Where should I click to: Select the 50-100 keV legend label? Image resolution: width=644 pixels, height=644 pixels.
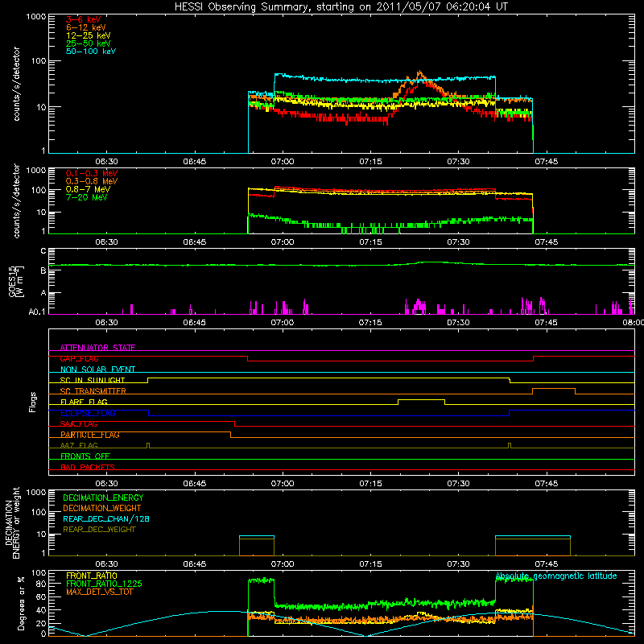(x=91, y=52)
